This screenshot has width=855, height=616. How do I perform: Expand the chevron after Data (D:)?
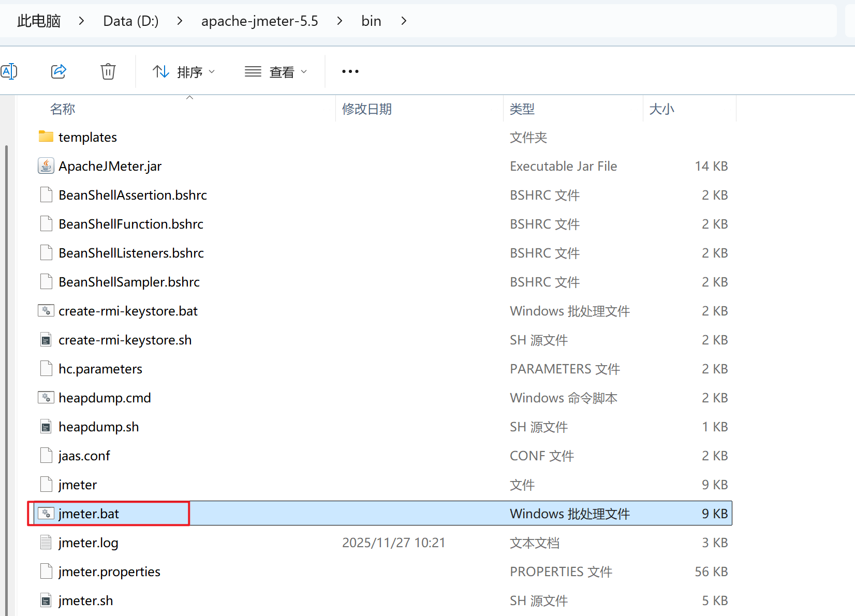click(x=180, y=21)
